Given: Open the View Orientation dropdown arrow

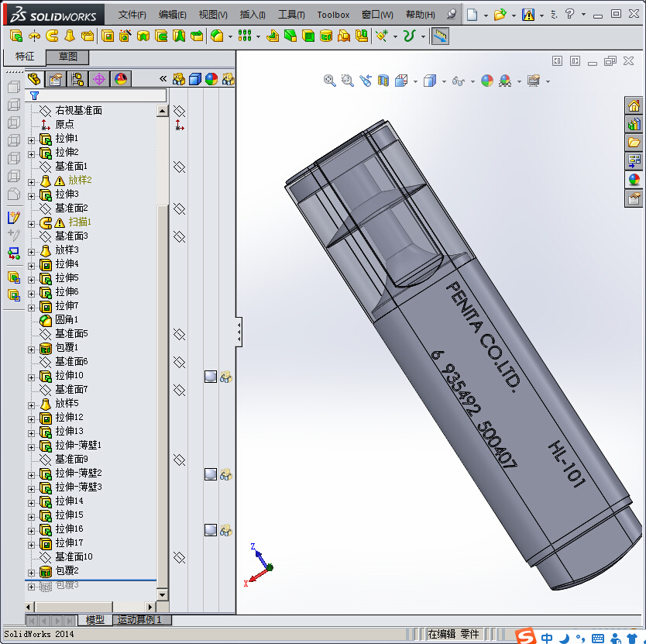Looking at the screenshot, I should pyautogui.click(x=416, y=81).
